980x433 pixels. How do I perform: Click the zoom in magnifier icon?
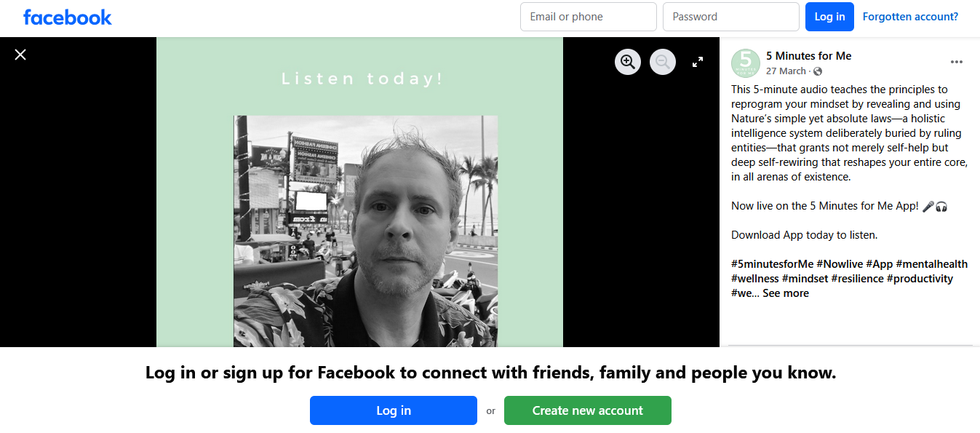pyautogui.click(x=628, y=62)
